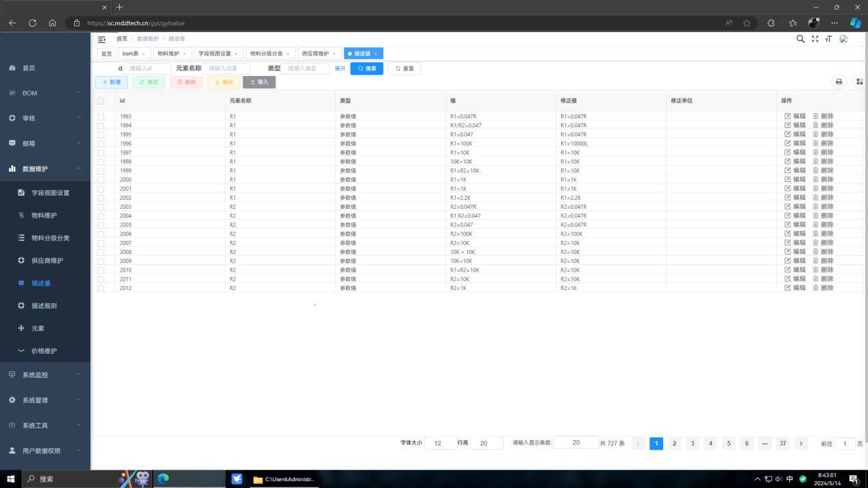
Task: Go to next pagination page arrow
Action: pos(801,444)
